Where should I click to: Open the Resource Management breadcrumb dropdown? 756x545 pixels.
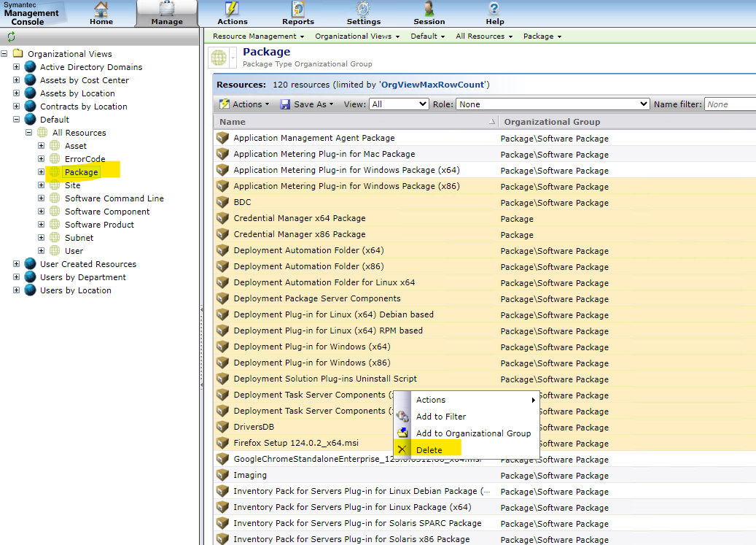click(258, 36)
